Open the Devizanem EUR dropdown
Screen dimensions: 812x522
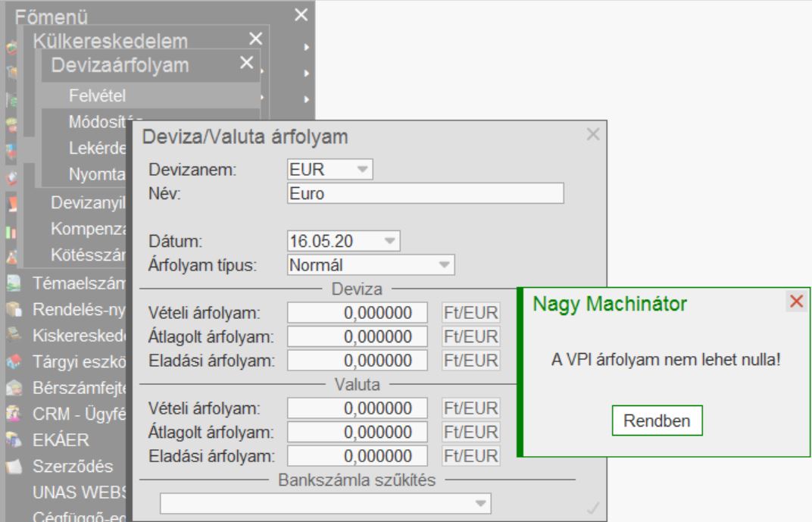coord(362,170)
